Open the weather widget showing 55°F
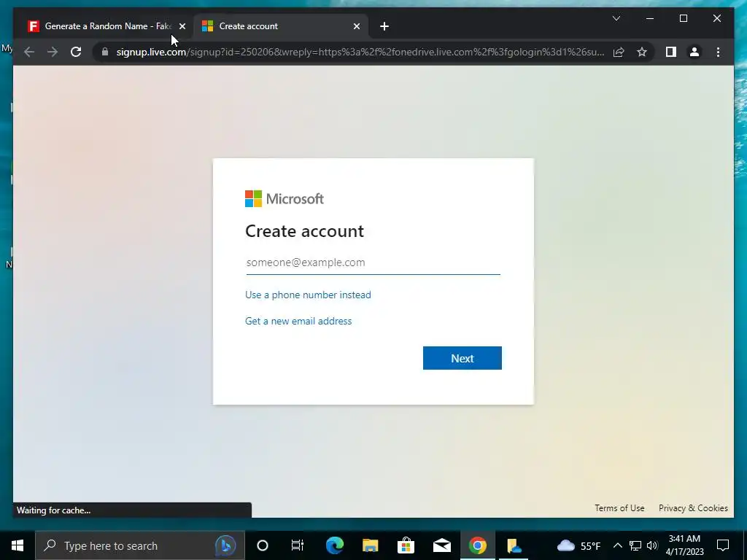The height and width of the screenshot is (560, 747). click(x=578, y=545)
